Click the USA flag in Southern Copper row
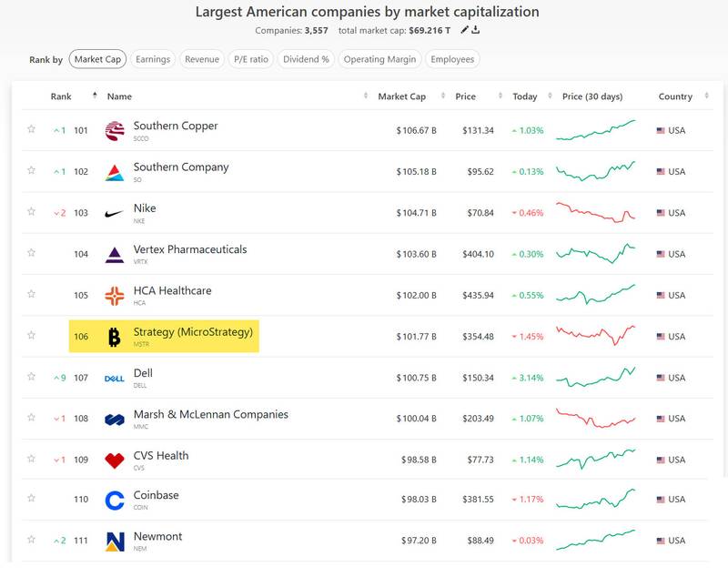 point(661,130)
